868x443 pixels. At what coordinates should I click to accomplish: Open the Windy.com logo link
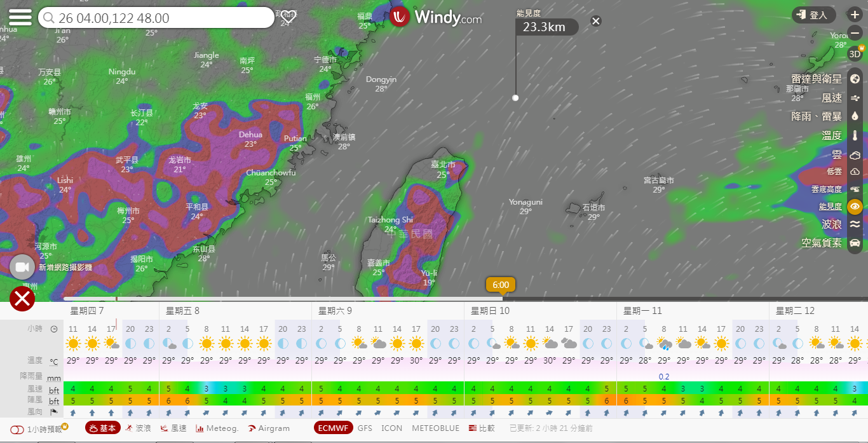[x=437, y=17]
